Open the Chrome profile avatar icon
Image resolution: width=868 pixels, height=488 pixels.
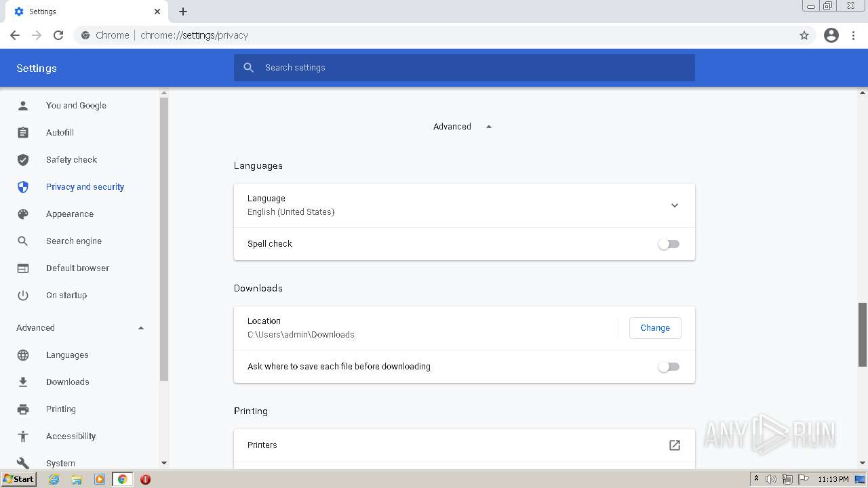[x=831, y=35]
